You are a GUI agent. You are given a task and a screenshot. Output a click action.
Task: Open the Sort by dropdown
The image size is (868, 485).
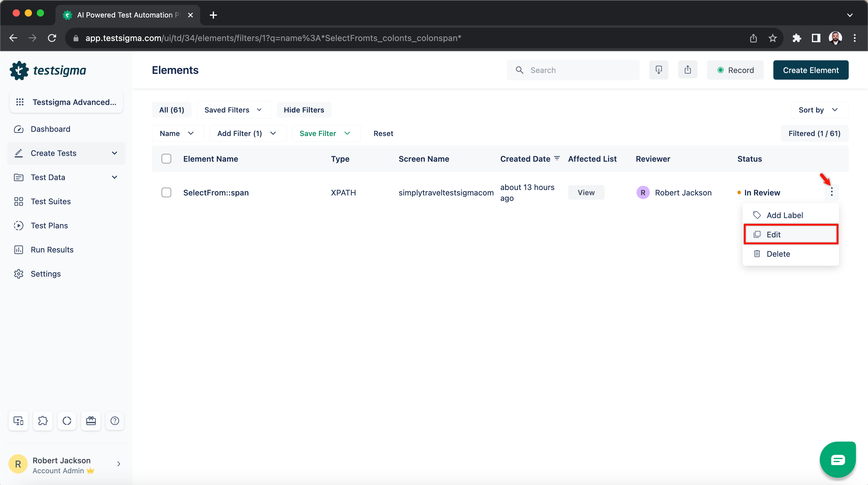[x=819, y=110]
